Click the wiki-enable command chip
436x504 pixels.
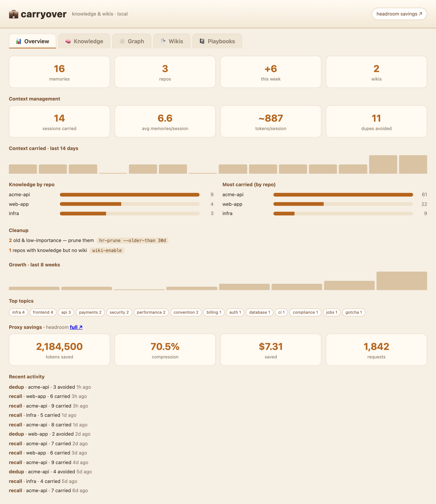pyautogui.click(x=107, y=251)
